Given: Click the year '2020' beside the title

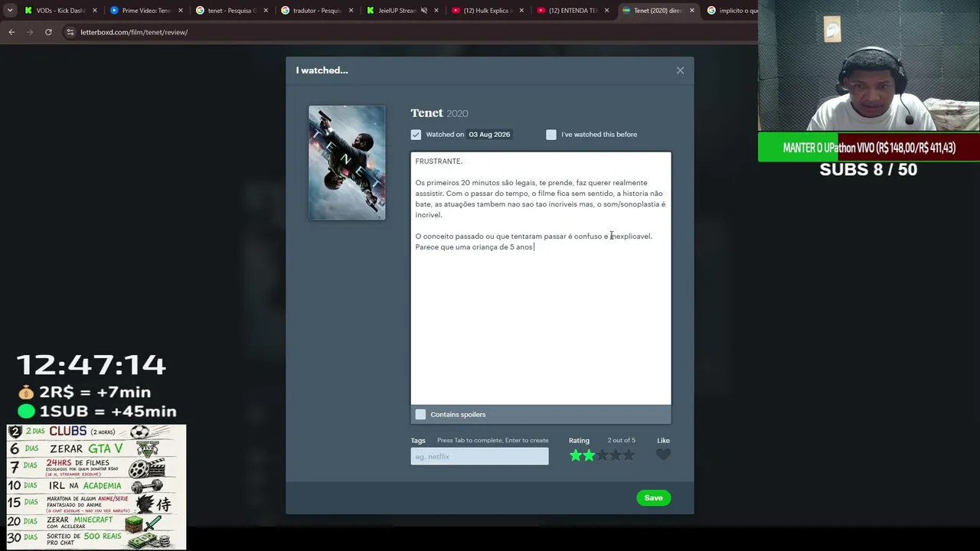Looking at the screenshot, I should click(x=457, y=114).
